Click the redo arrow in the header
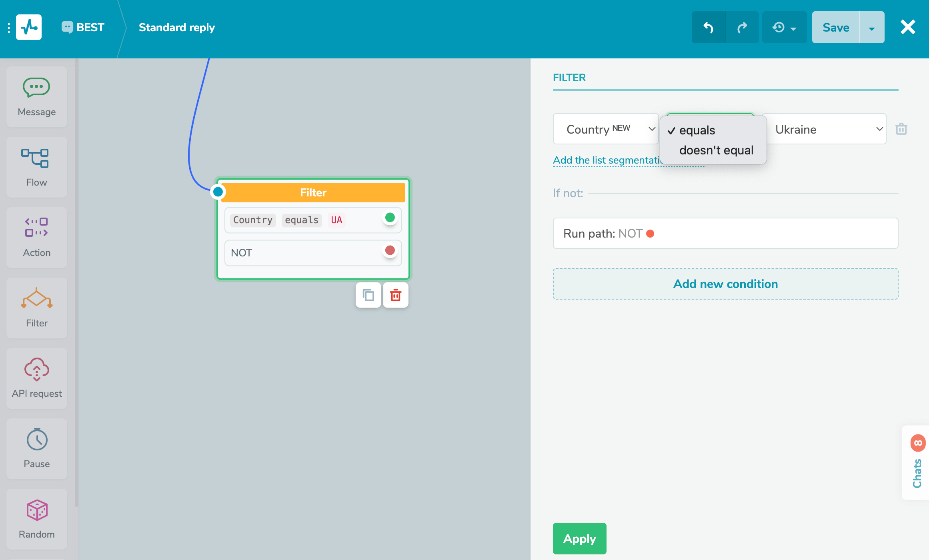Screen dimensions: 929x560 point(742,28)
